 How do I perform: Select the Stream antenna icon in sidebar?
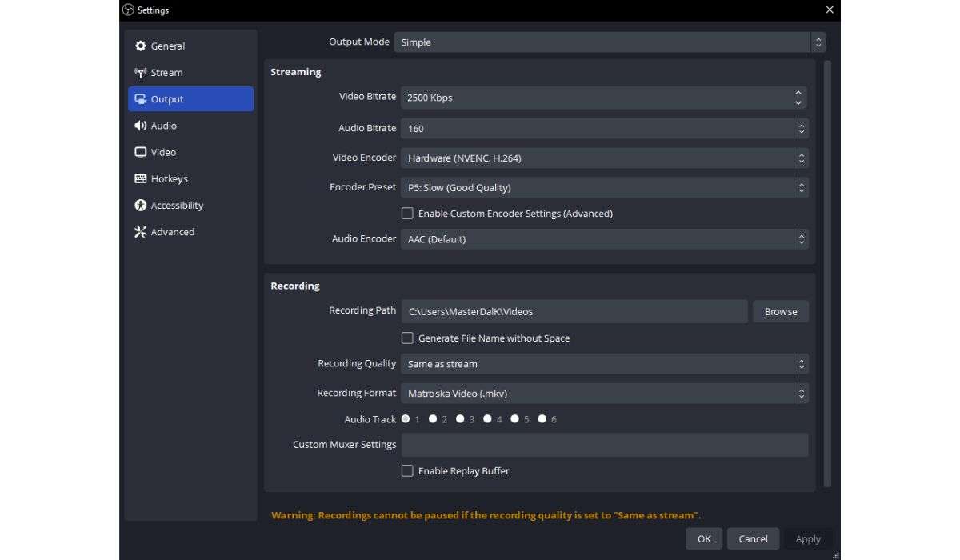coord(141,72)
